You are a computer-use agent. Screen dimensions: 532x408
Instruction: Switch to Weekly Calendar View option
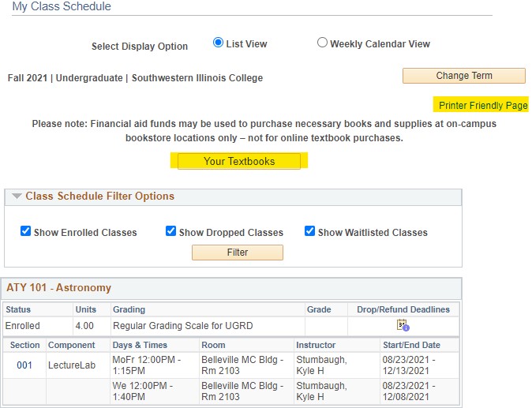pyautogui.click(x=322, y=43)
